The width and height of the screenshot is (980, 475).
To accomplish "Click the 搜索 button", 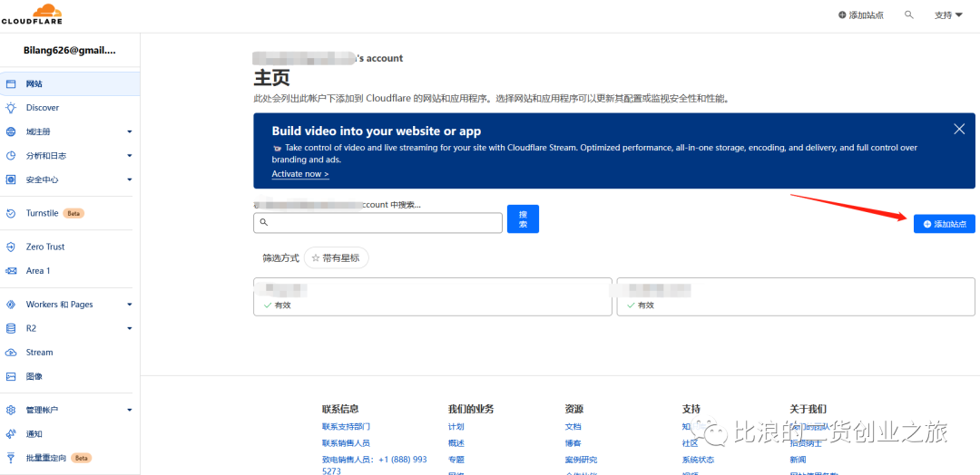I will (523, 219).
